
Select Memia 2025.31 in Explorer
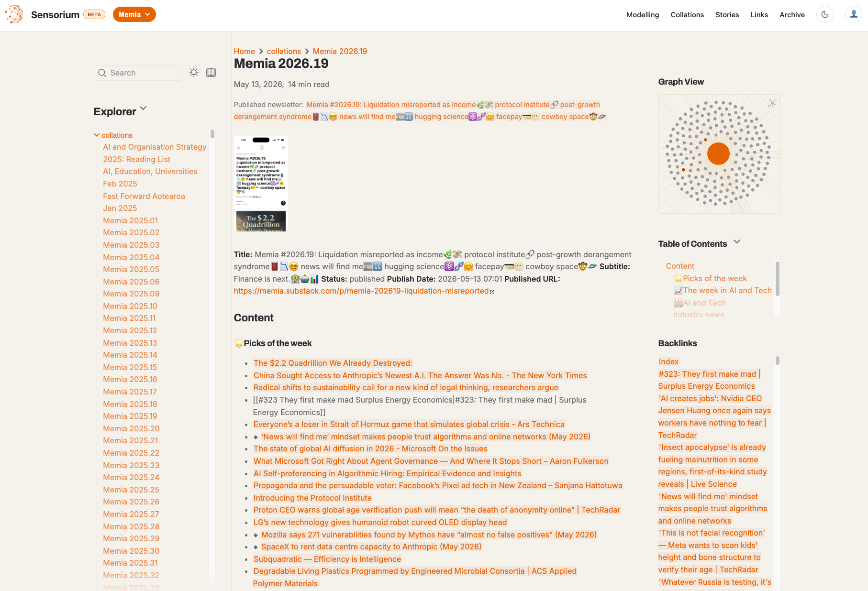pyautogui.click(x=130, y=563)
